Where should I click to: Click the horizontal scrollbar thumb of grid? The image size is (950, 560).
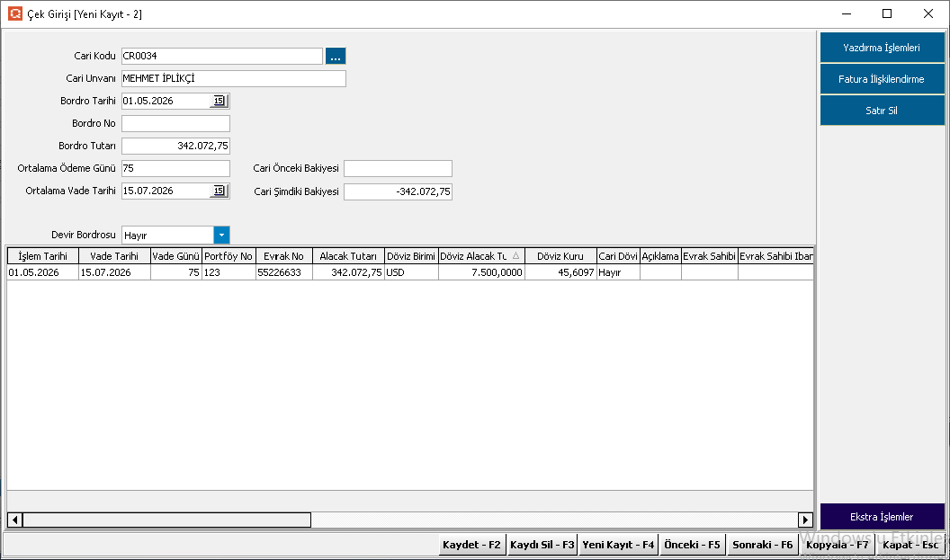(166, 520)
